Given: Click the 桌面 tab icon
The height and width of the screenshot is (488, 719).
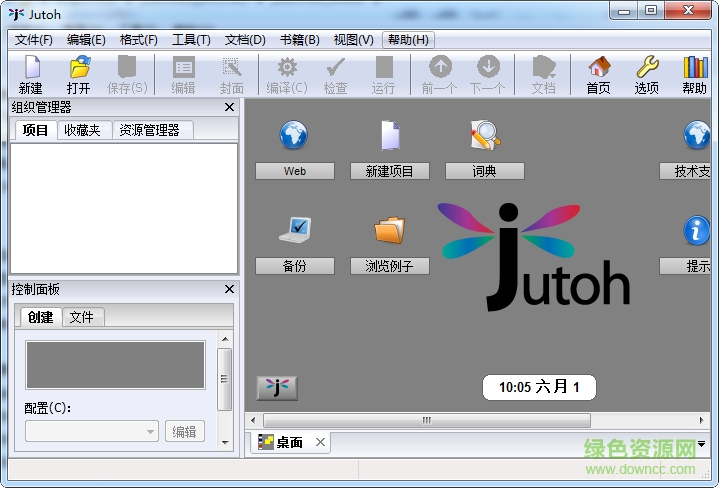Looking at the screenshot, I should pyautogui.click(x=265, y=442).
